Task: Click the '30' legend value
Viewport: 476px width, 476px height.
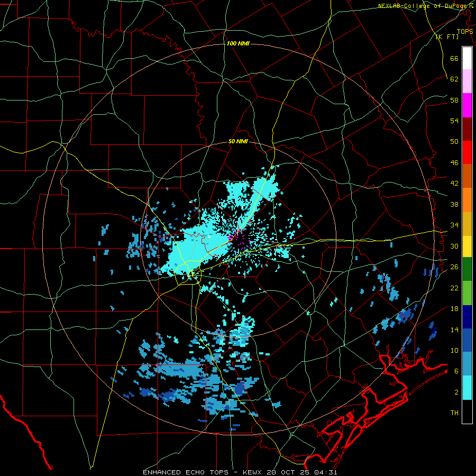Action: [x=454, y=246]
